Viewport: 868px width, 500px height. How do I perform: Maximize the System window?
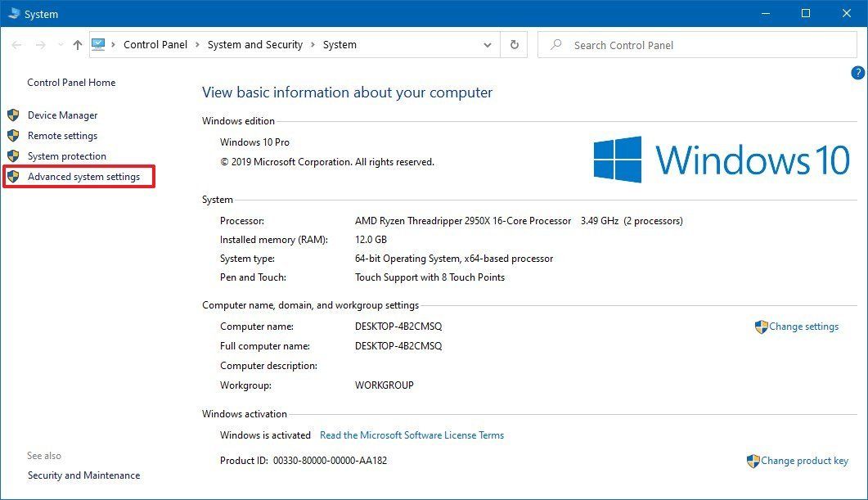pos(806,13)
